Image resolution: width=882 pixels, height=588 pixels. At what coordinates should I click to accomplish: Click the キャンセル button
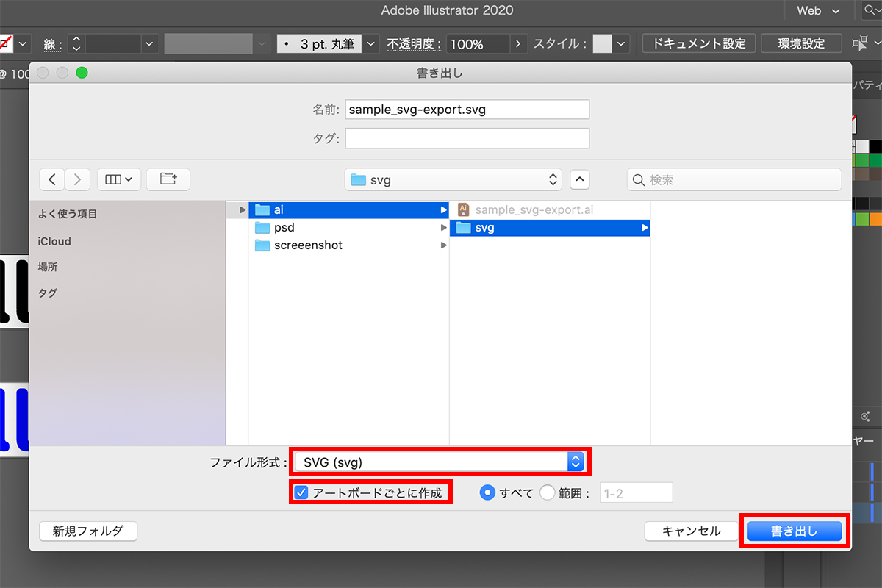click(691, 531)
